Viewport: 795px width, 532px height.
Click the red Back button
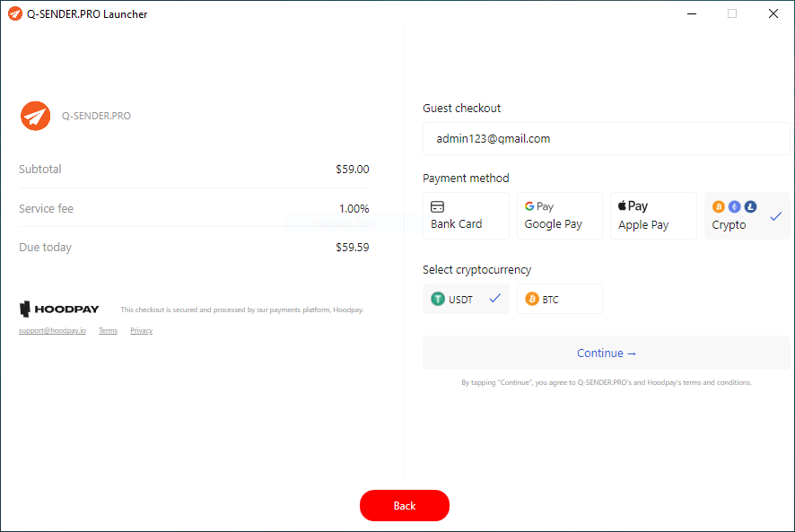pos(405,506)
